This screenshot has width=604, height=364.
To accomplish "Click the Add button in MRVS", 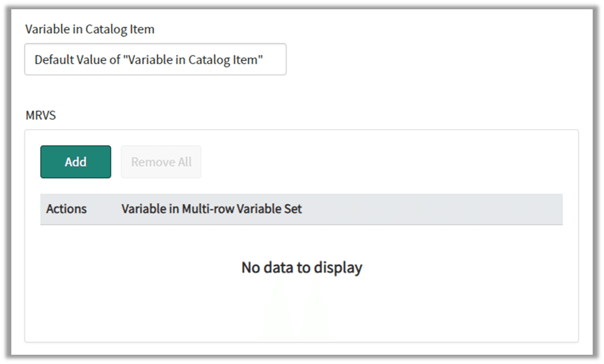I will 75,162.
